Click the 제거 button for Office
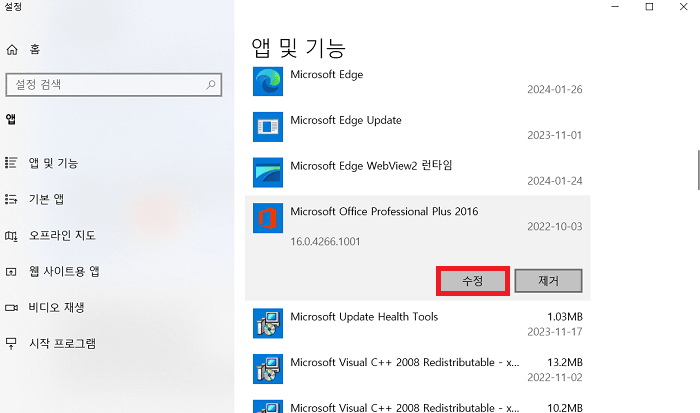Image resolution: width=700 pixels, height=413 pixels. click(548, 281)
